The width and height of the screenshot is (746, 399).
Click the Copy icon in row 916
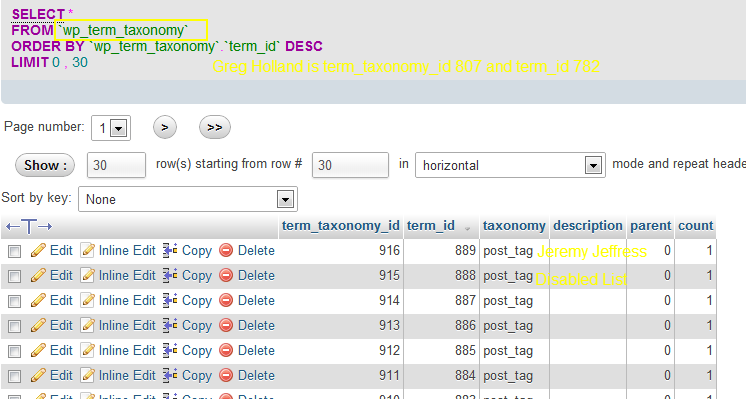[x=170, y=250]
